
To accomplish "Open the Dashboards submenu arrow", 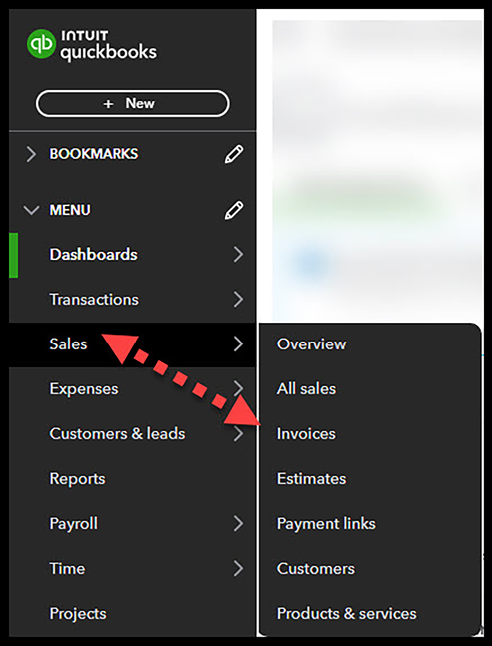I will tap(238, 255).
